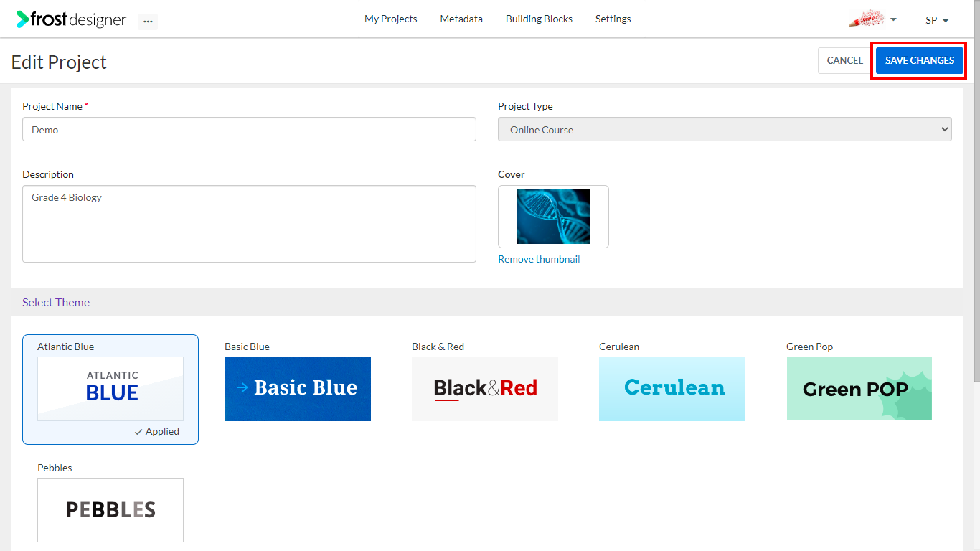
Task: Choose the Pebbles theme
Action: (x=110, y=510)
